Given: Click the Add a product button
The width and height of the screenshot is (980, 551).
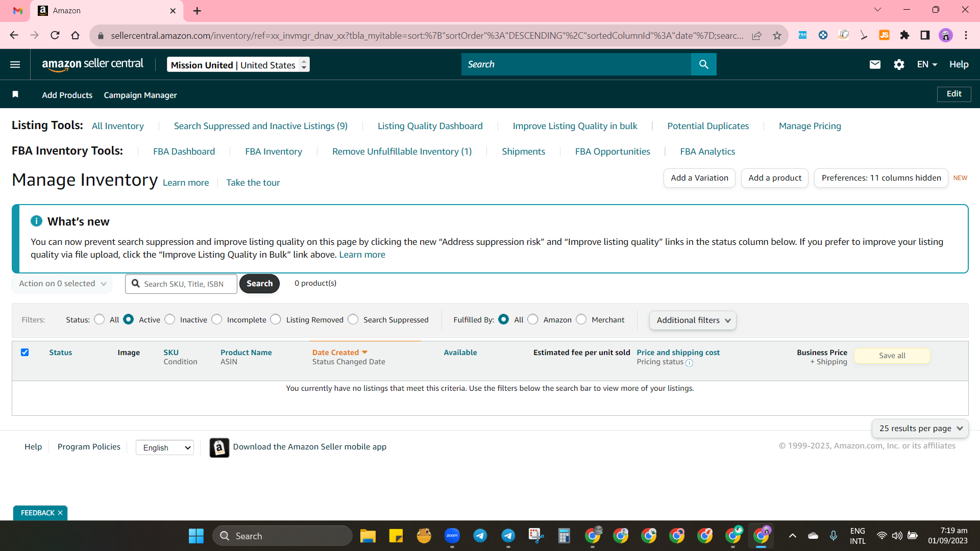Looking at the screenshot, I should coord(775,178).
